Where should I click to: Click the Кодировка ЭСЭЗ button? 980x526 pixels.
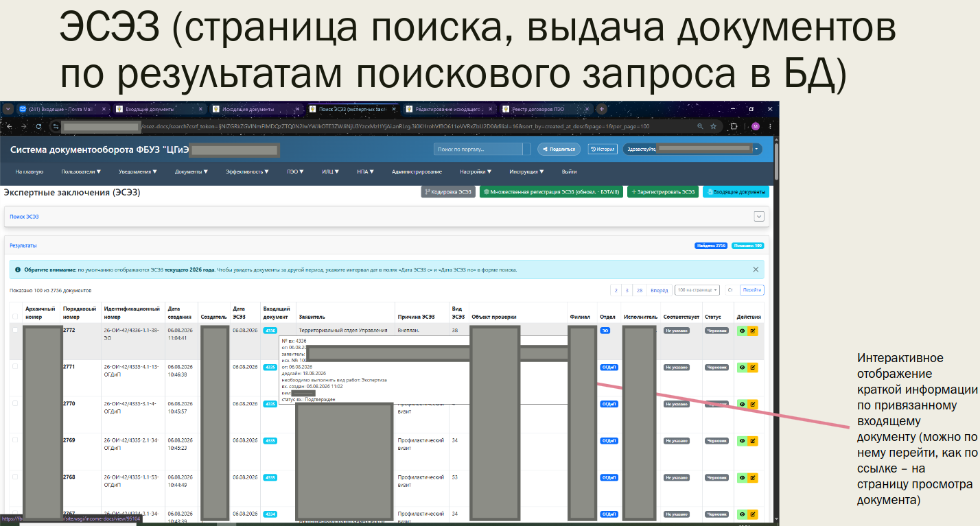click(449, 192)
